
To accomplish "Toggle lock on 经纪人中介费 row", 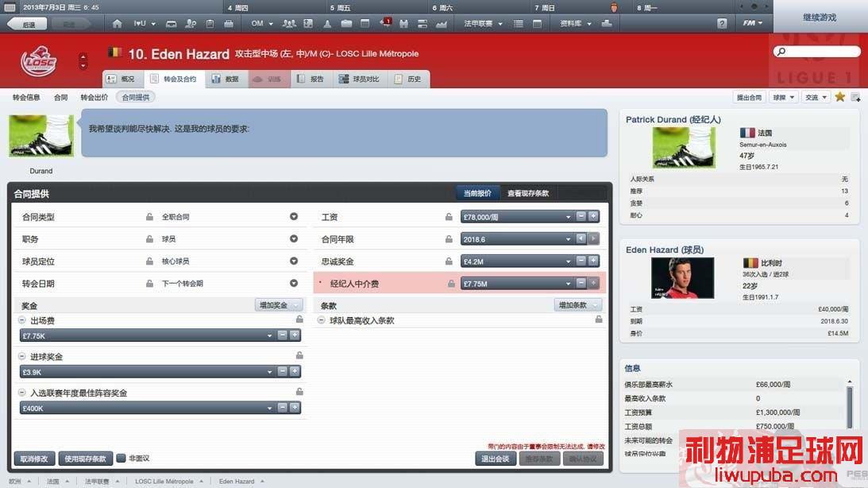I will coord(451,283).
